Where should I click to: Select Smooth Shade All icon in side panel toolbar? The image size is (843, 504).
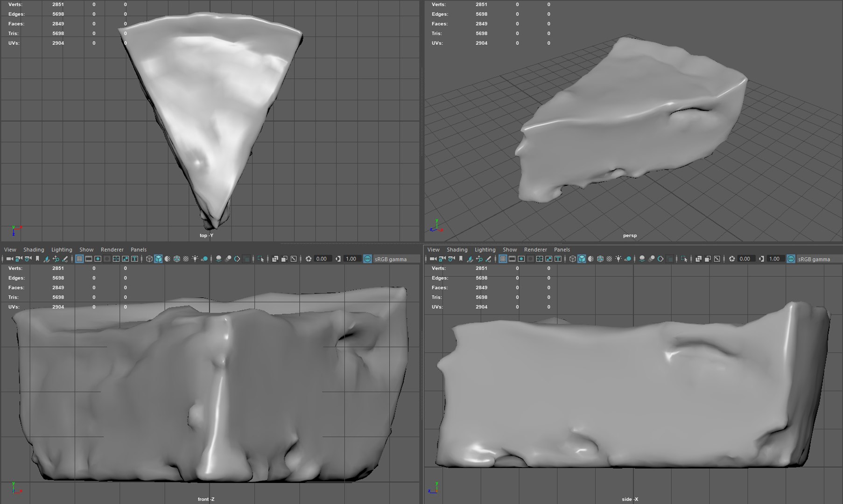pos(582,259)
